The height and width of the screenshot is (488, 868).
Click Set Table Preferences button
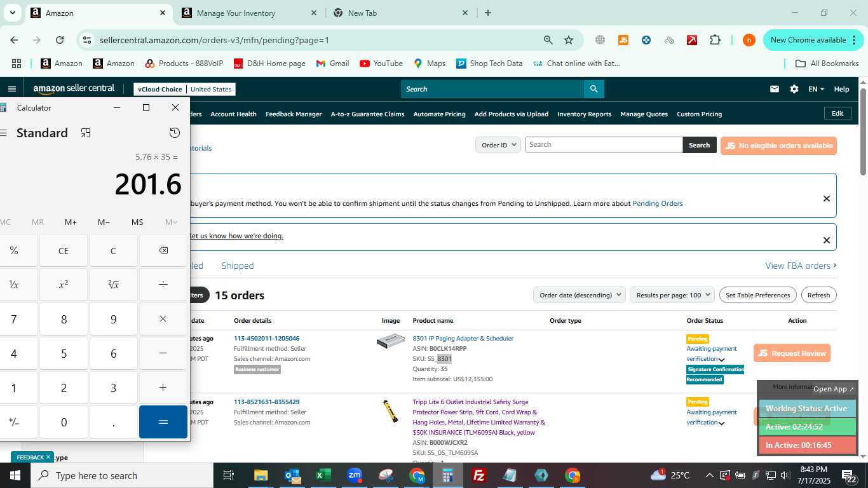(757, 295)
